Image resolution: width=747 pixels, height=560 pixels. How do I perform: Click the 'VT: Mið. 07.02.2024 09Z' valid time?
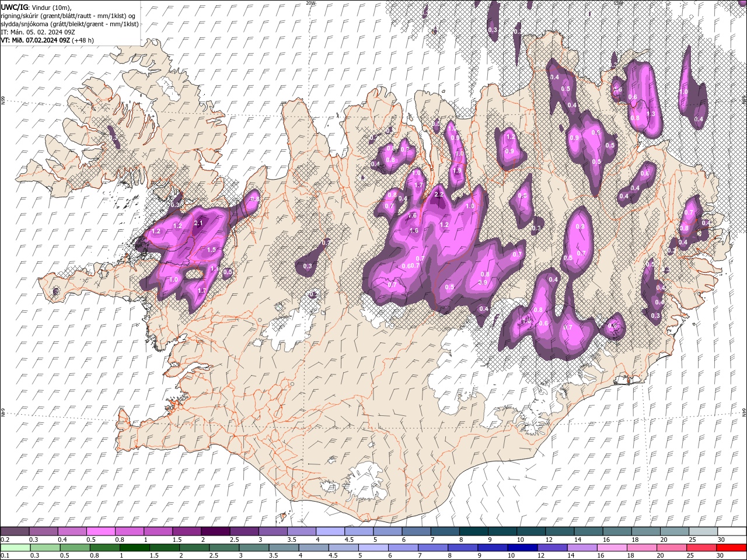point(35,40)
